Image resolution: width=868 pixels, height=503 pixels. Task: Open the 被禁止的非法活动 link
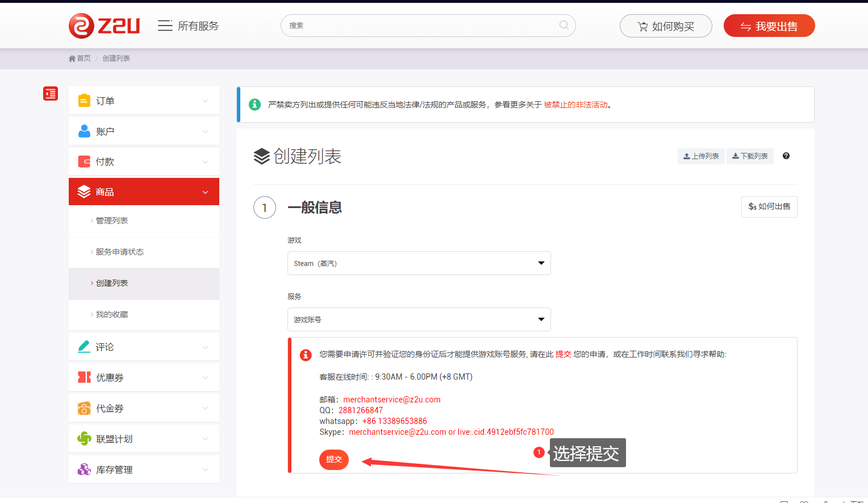575,105
